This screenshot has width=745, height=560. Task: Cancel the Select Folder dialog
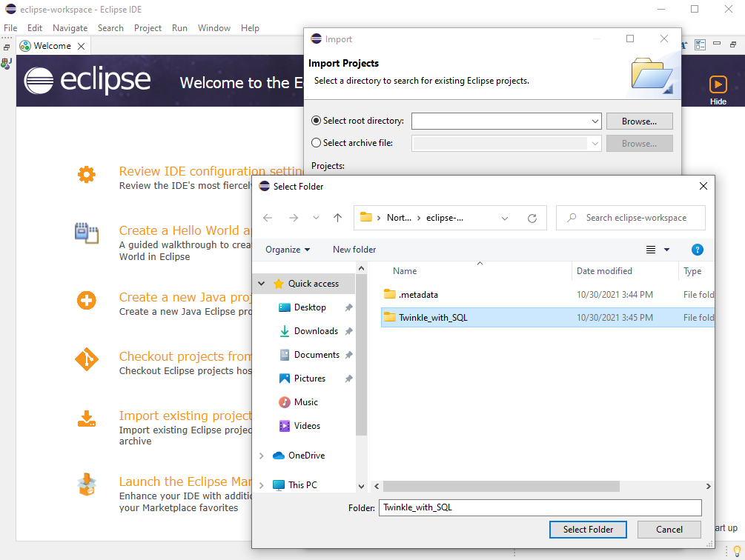coord(669,530)
